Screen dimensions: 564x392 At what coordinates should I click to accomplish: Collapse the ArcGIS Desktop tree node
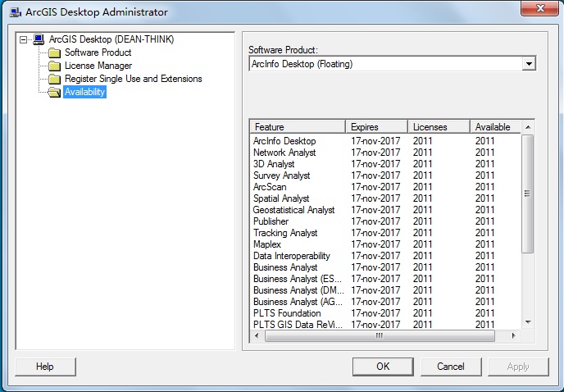pos(24,39)
